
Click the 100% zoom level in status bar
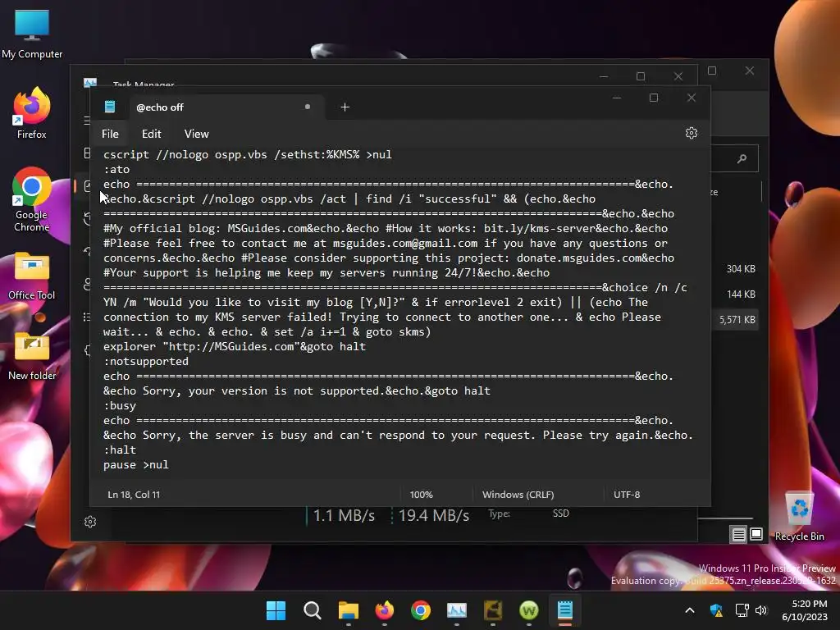point(421,495)
